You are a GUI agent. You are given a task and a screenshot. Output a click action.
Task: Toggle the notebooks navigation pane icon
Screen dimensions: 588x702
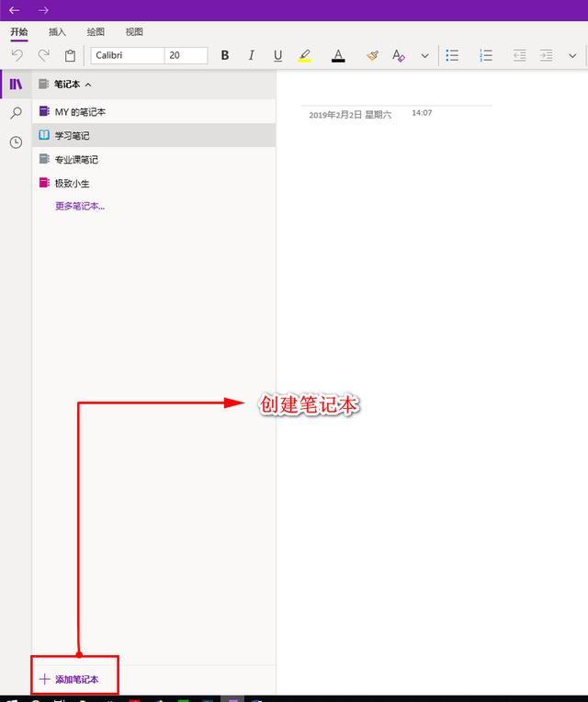pos(17,84)
